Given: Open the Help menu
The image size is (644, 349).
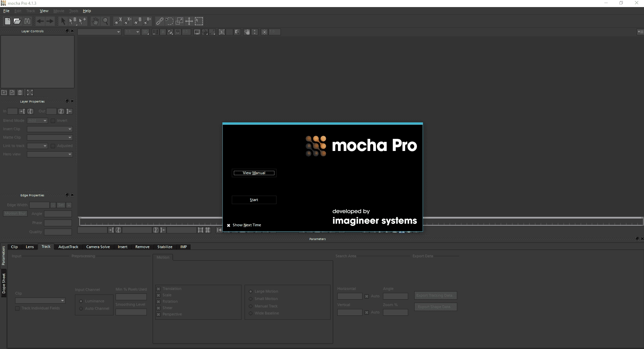Looking at the screenshot, I should coord(87,11).
